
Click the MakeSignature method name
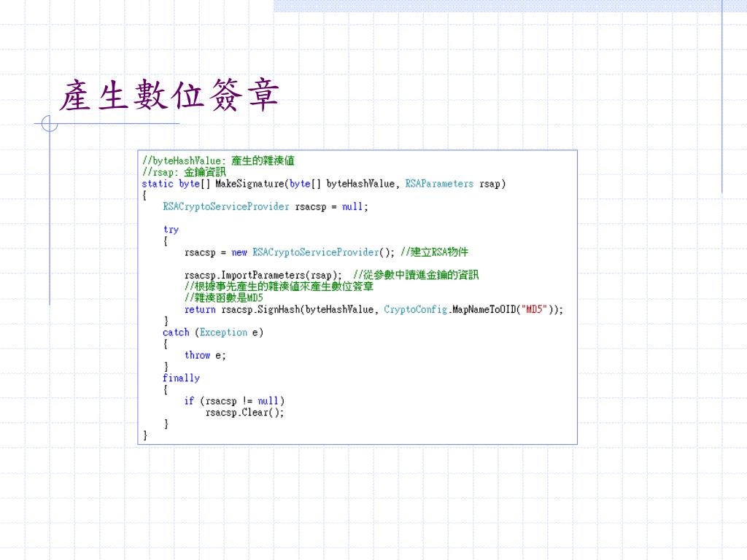point(249,184)
